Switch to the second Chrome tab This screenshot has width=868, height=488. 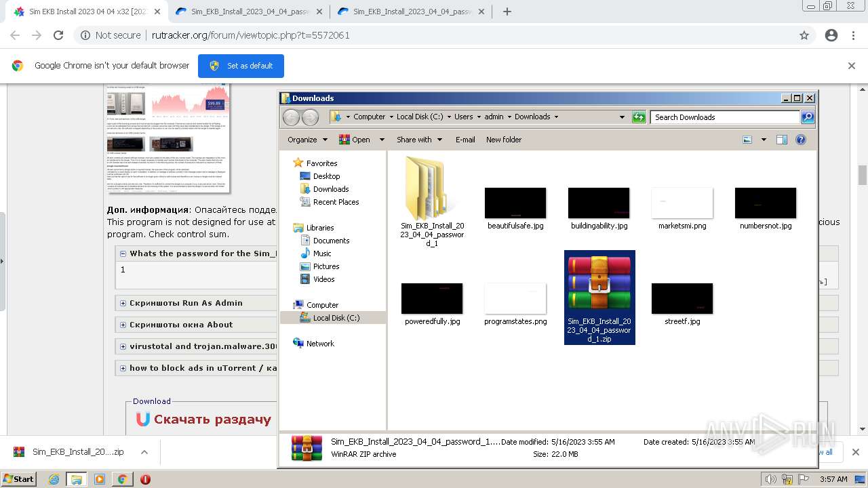click(248, 12)
